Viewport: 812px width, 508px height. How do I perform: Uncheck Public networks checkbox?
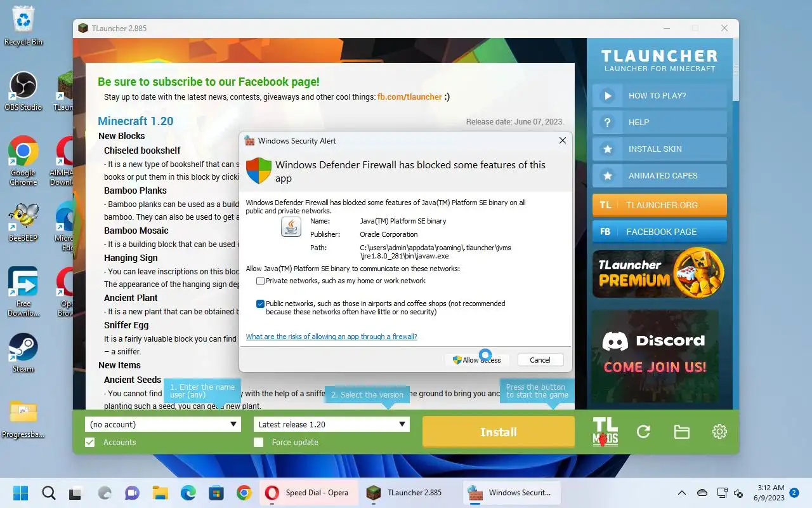260,304
